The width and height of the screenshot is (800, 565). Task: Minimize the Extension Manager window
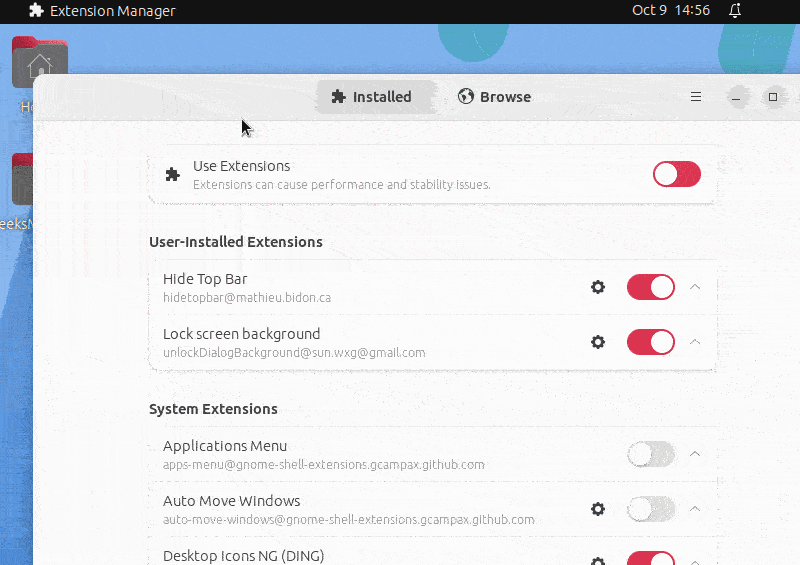click(736, 97)
